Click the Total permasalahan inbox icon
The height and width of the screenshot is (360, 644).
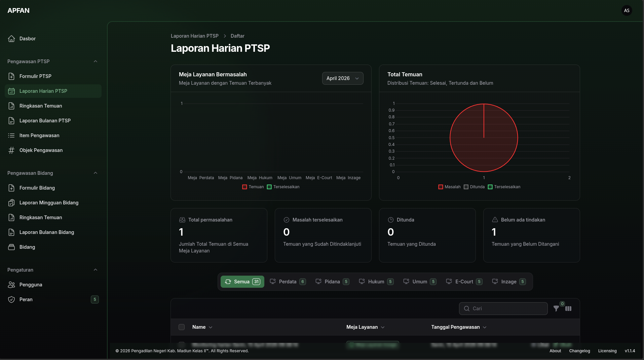point(182,220)
